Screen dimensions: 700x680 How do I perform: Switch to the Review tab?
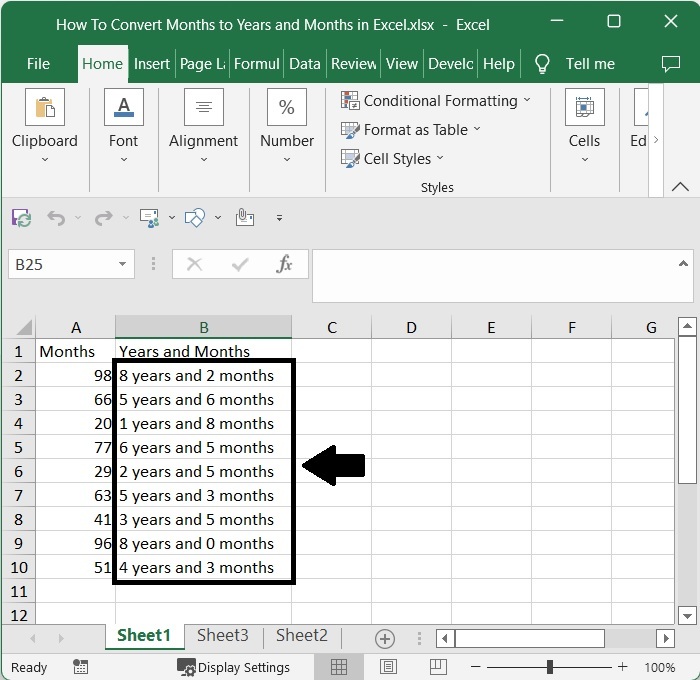click(x=354, y=64)
